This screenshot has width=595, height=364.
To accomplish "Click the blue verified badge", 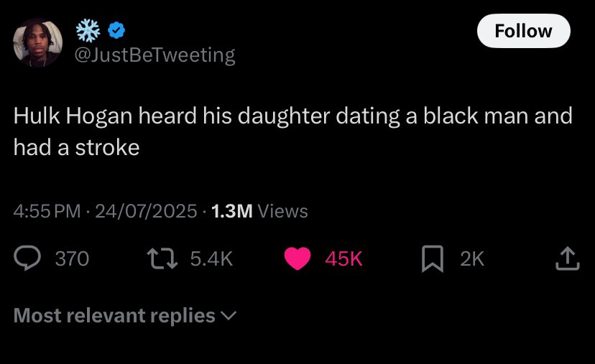I will [x=117, y=31].
